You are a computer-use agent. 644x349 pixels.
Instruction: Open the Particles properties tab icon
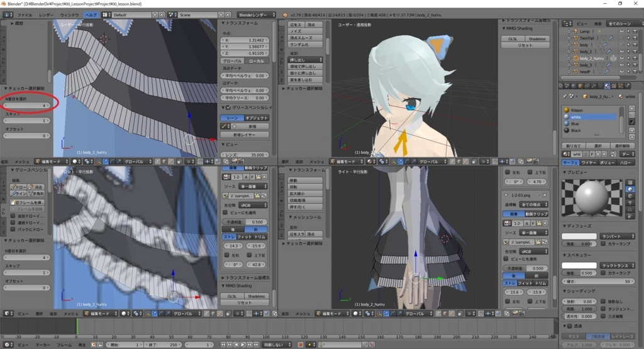tap(621, 86)
